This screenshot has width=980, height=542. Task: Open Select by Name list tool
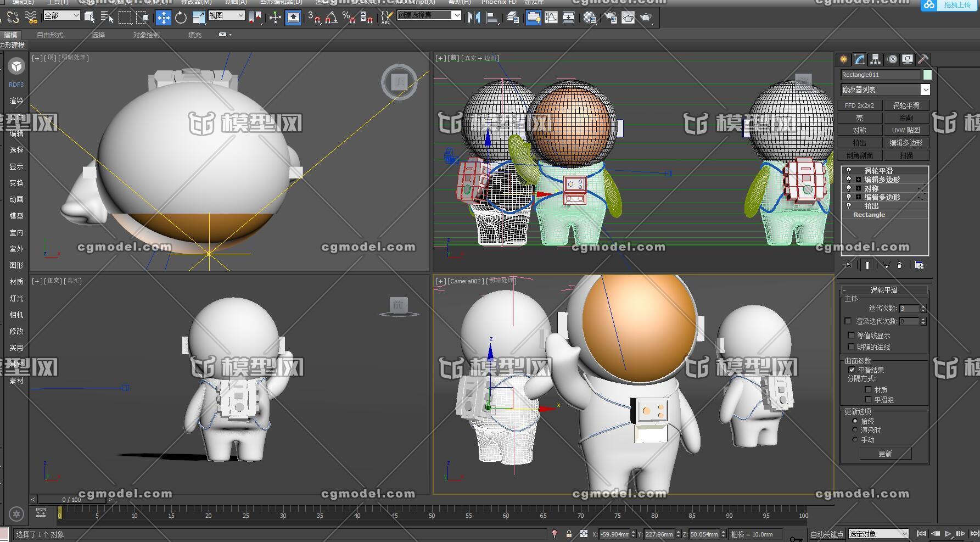pos(107,18)
